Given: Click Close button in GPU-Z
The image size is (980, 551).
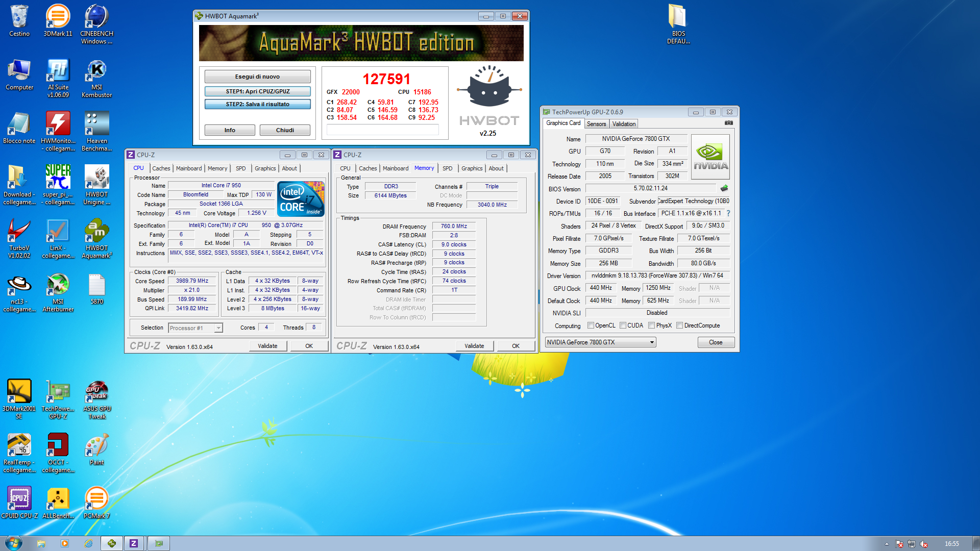Looking at the screenshot, I should (x=716, y=342).
